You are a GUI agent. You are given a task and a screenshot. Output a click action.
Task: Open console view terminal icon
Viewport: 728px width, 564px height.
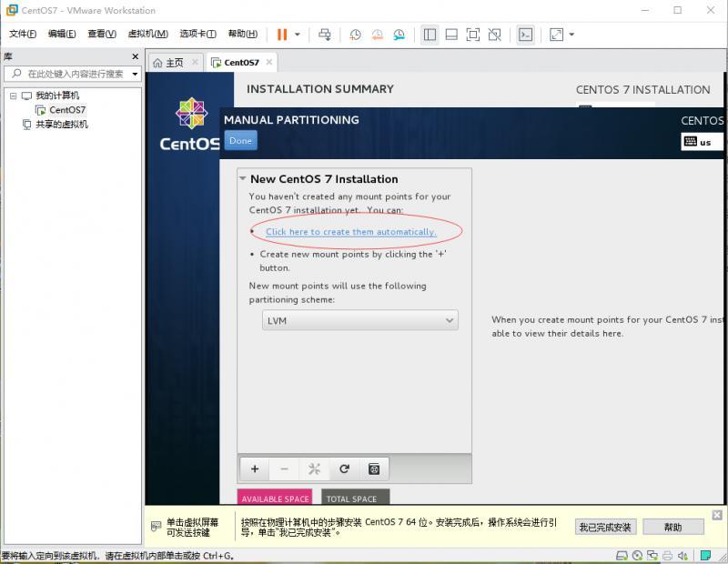point(526,35)
